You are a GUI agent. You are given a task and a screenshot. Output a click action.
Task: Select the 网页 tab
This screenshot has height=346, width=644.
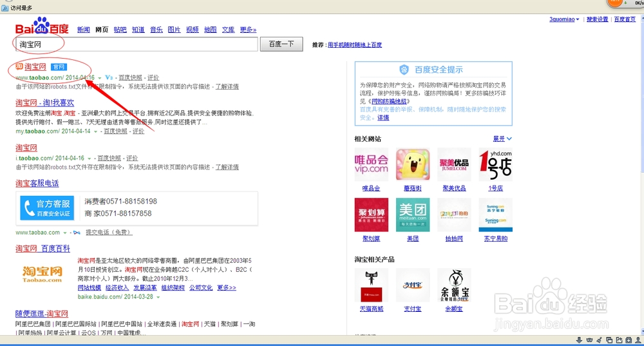[102, 30]
